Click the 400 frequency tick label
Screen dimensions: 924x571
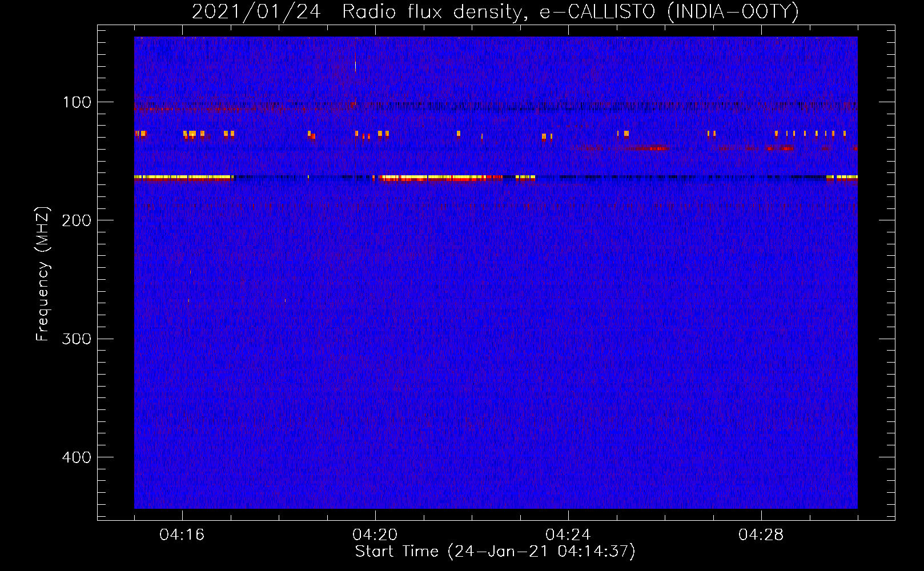pos(77,457)
